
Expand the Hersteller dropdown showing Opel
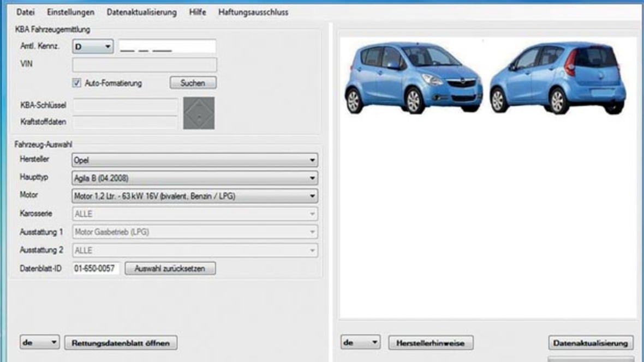(x=195, y=160)
